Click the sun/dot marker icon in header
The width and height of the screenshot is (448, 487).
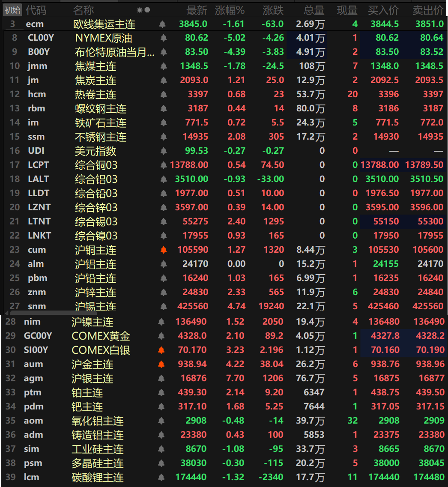143,10
